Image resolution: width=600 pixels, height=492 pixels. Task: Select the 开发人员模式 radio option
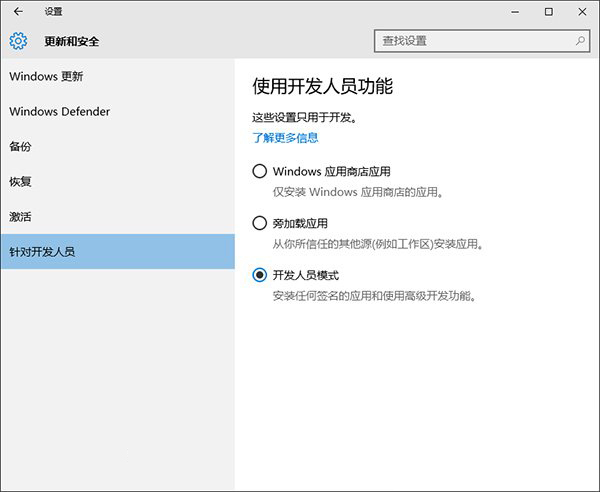(x=260, y=274)
